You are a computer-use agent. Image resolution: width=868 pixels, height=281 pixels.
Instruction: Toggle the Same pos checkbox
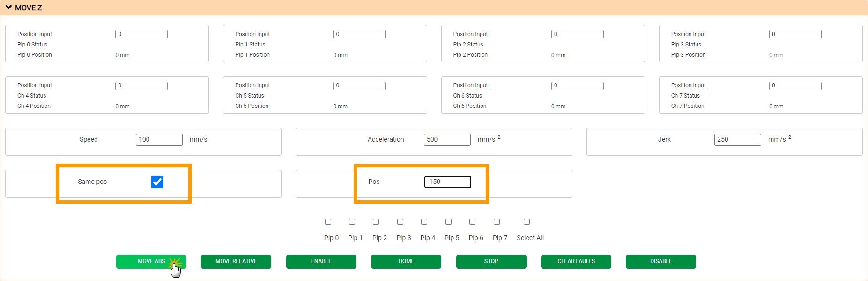(x=157, y=182)
